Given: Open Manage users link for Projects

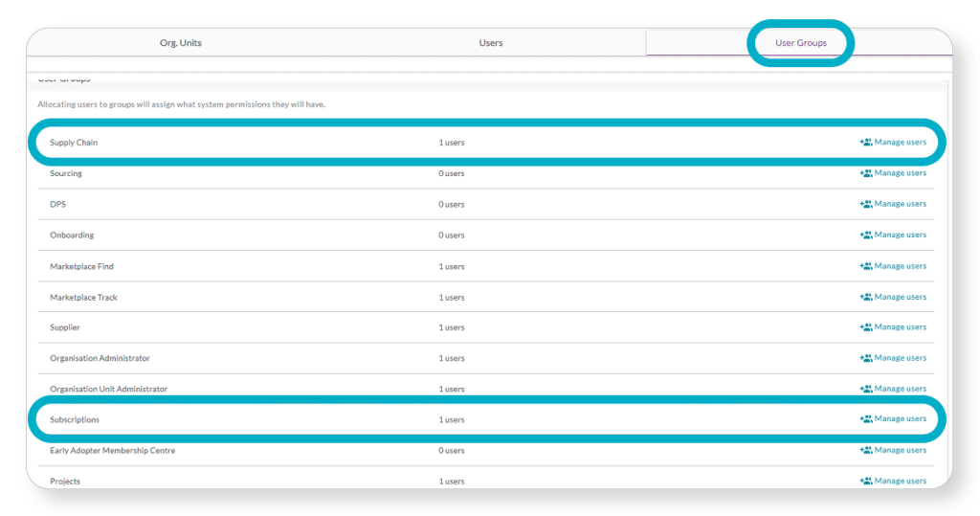Looking at the screenshot, I should 900,481.
